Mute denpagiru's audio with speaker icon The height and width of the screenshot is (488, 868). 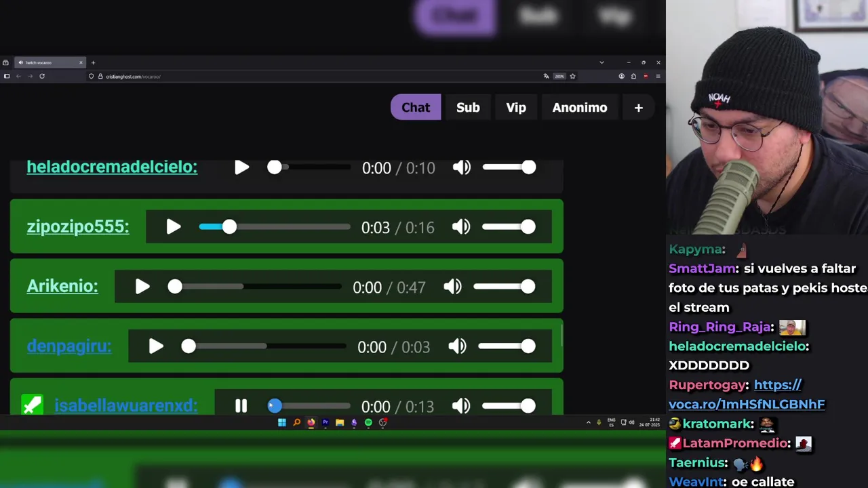point(457,346)
